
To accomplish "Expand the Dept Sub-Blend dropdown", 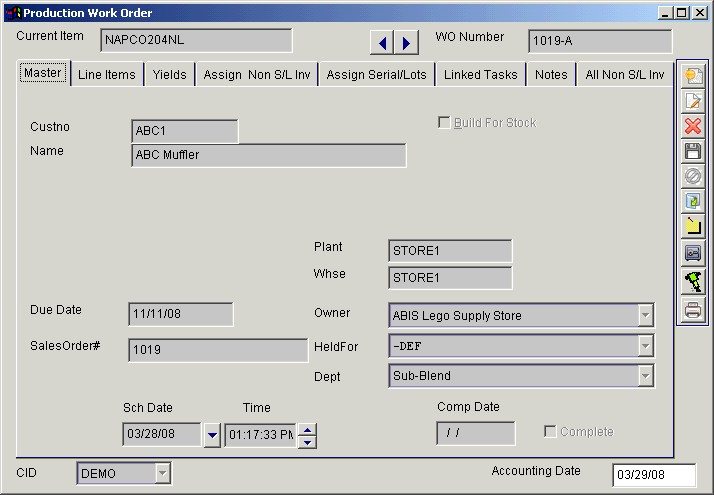I will [x=645, y=376].
